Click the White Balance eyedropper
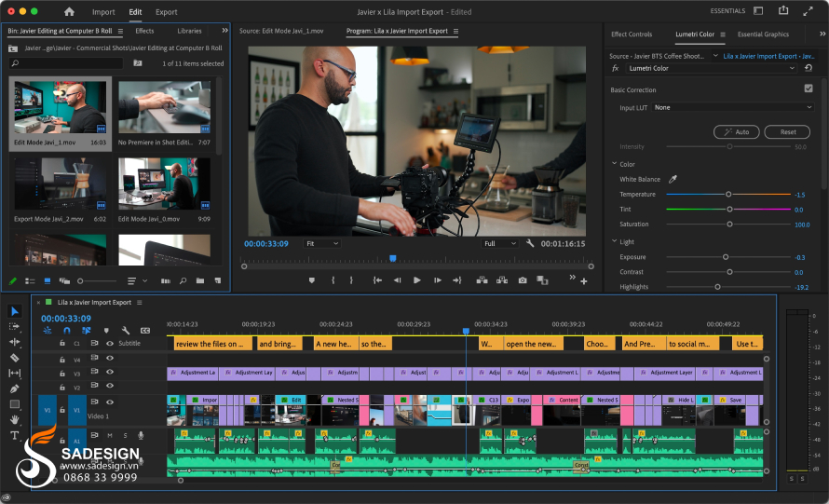 (x=673, y=179)
